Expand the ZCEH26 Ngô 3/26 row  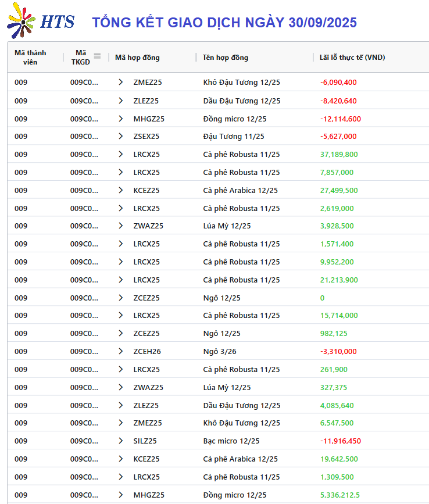click(120, 352)
